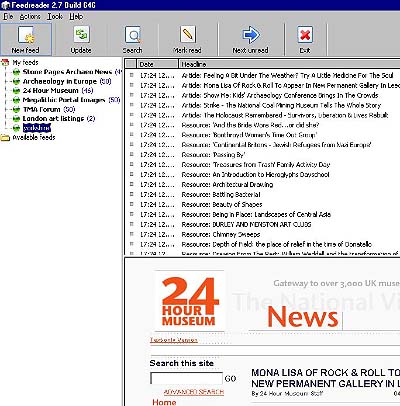Open the Search tool icon
Screen dimensions: 400x406
pyautogui.click(x=133, y=35)
